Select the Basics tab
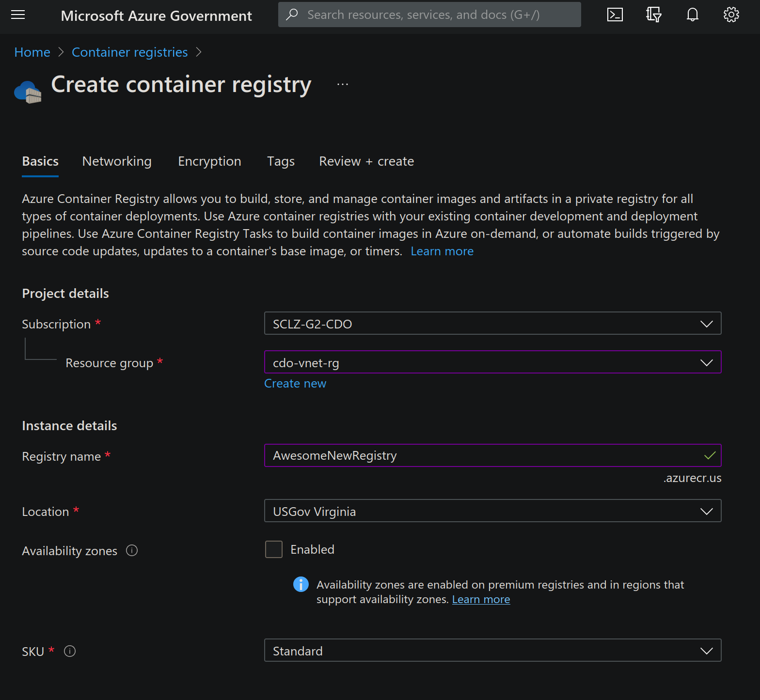Screen dimensions: 760x700 click(40, 161)
